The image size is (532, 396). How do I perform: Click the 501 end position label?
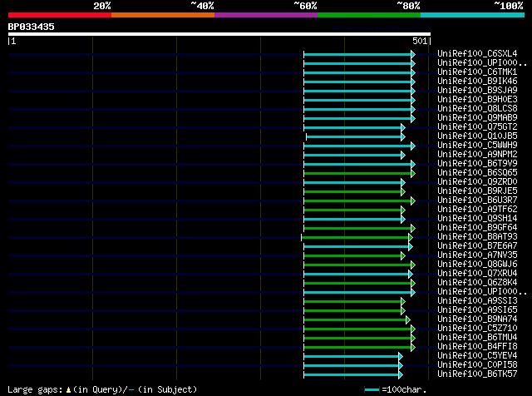click(420, 41)
